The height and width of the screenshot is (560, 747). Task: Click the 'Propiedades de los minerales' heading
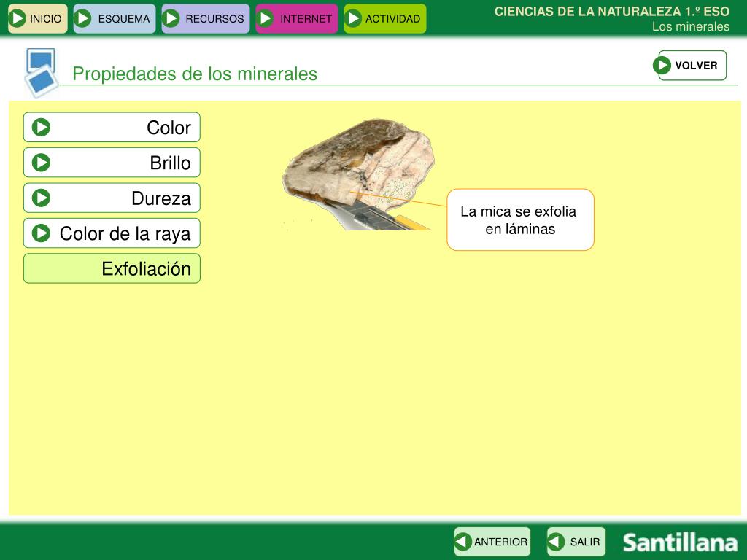coord(195,74)
